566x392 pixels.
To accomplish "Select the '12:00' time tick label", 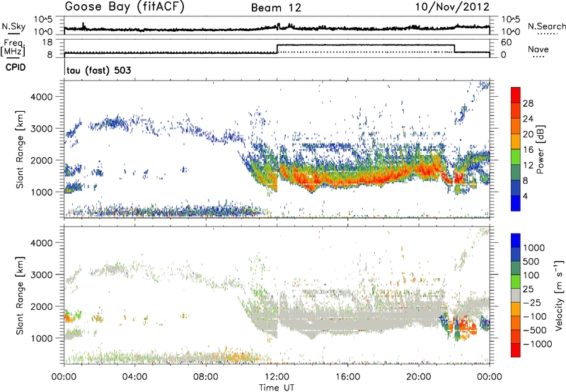I will click(277, 377).
